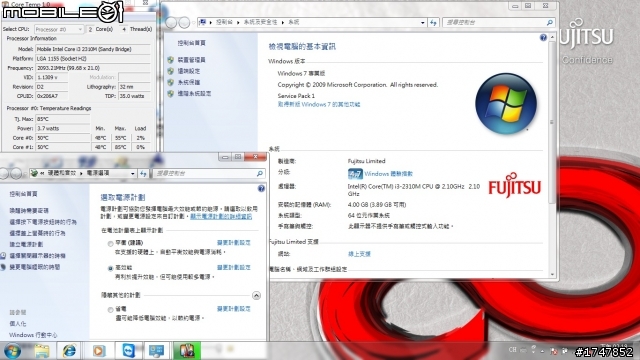Open Select CPU Processor #0 dropdown
The image size is (640, 360).
(59, 29)
